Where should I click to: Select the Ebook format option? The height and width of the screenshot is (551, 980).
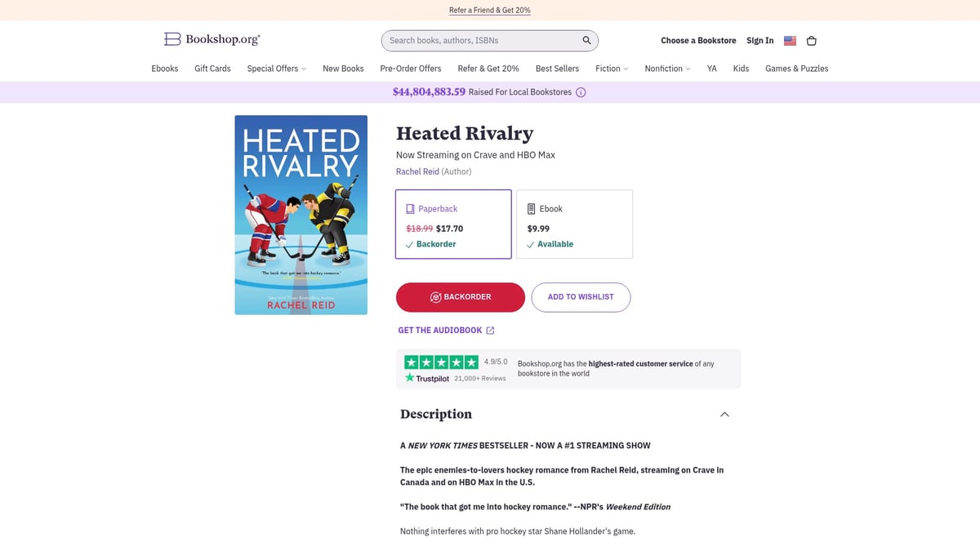click(574, 224)
